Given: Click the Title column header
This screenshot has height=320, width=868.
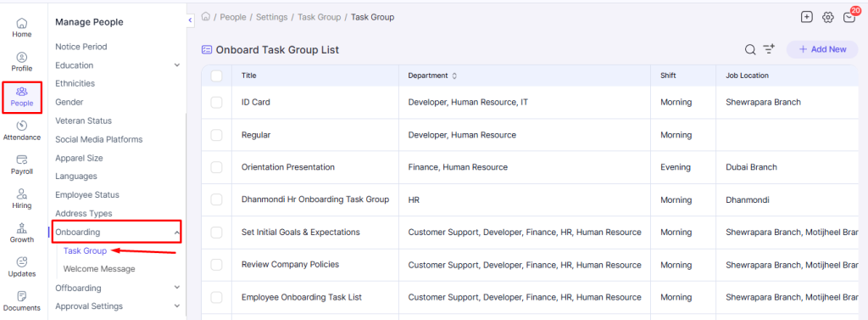Looking at the screenshot, I should 249,76.
